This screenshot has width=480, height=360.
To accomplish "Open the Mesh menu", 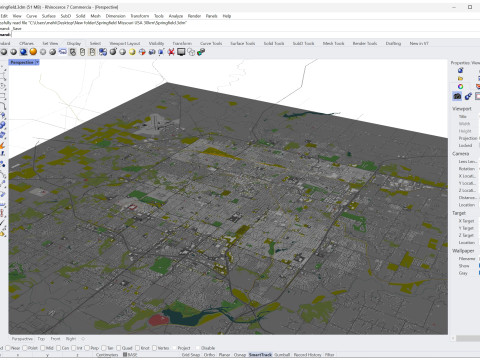I will tap(95, 16).
